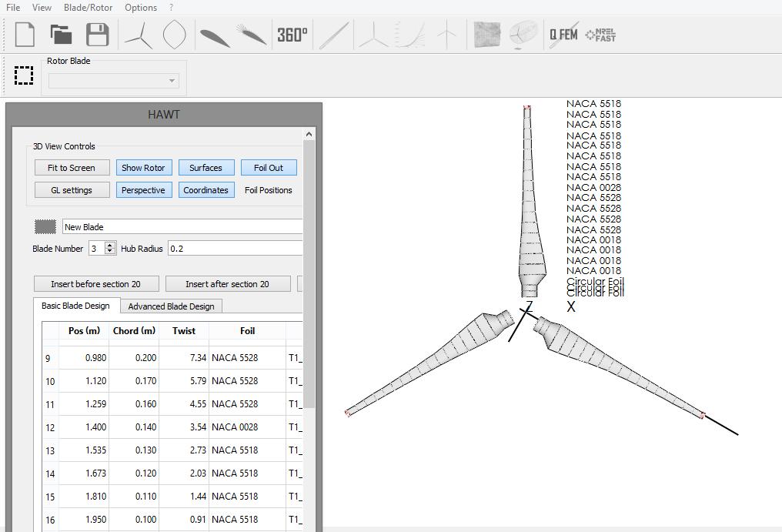The image size is (782, 532).
Task: Switch to the Basic Blade Design tab
Action: tap(75, 306)
